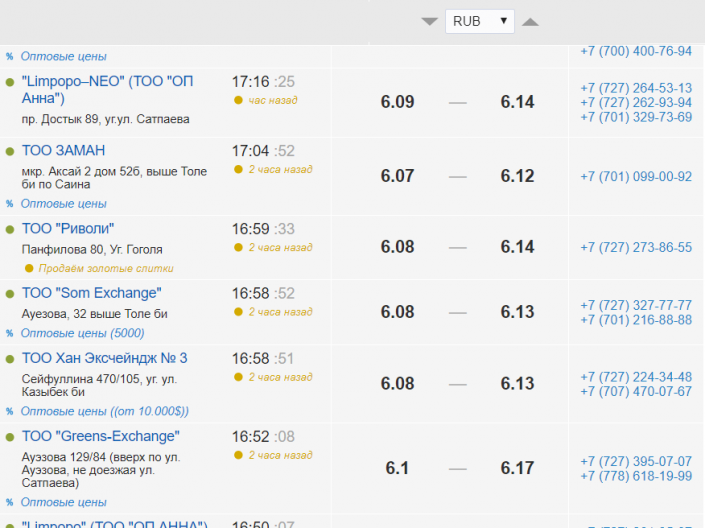
Task: Open the RUB currency dropdown
Action: 479,21
